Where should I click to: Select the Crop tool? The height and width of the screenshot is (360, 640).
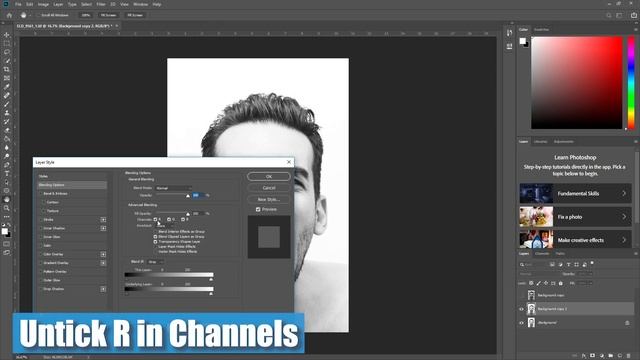click(7, 69)
